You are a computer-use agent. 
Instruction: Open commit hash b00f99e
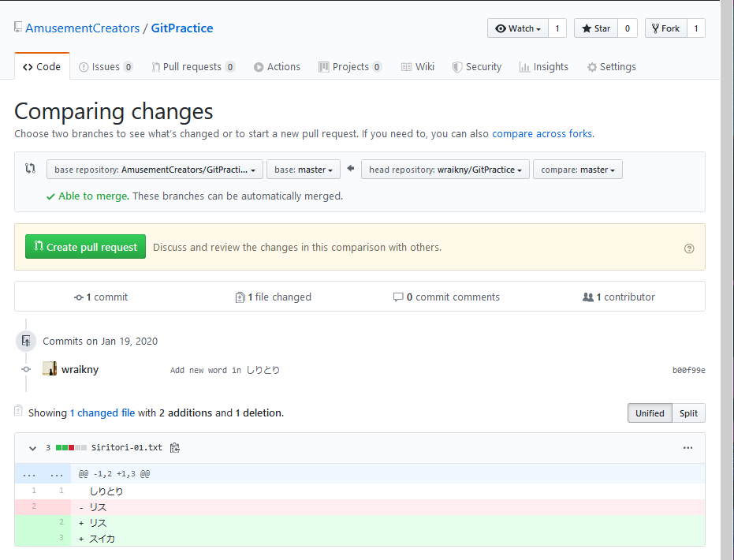point(688,371)
